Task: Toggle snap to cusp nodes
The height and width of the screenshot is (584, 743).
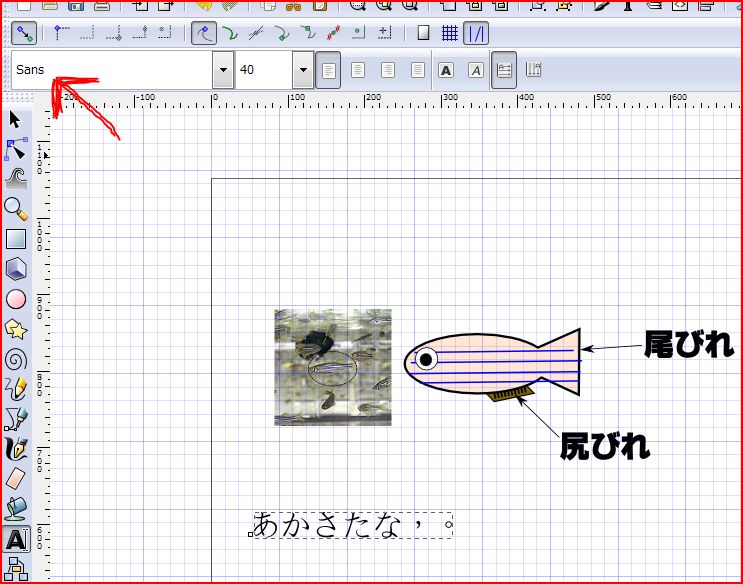Action: point(282,33)
